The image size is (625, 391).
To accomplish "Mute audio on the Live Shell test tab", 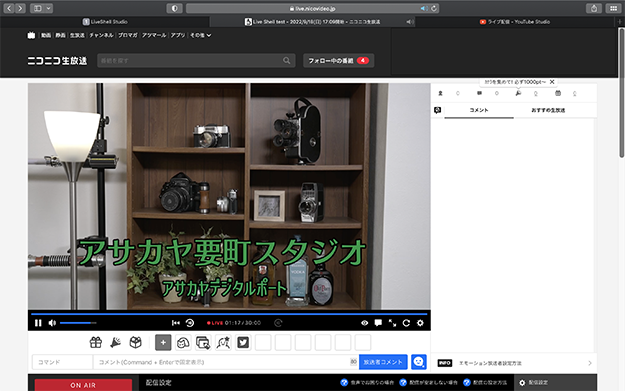I will click(409, 22).
